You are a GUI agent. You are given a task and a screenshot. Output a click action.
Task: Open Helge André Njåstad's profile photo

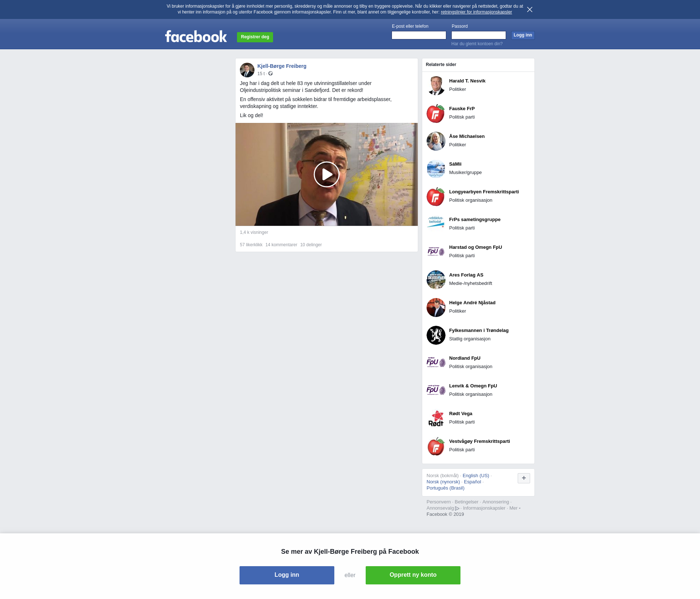[x=436, y=308]
